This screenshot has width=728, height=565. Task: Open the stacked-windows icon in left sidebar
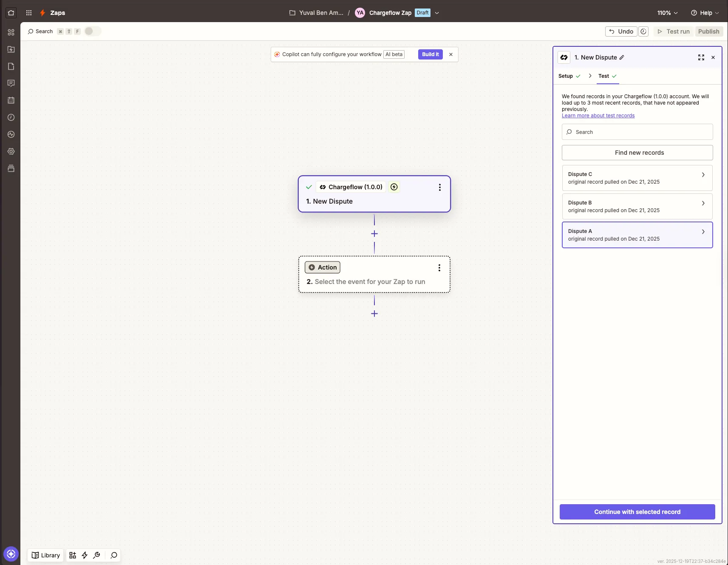(11, 168)
